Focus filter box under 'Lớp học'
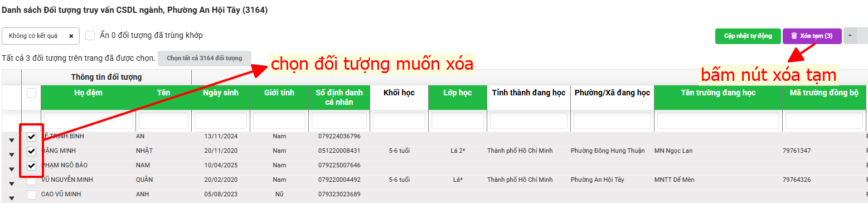The image size is (868, 203). pos(458,121)
